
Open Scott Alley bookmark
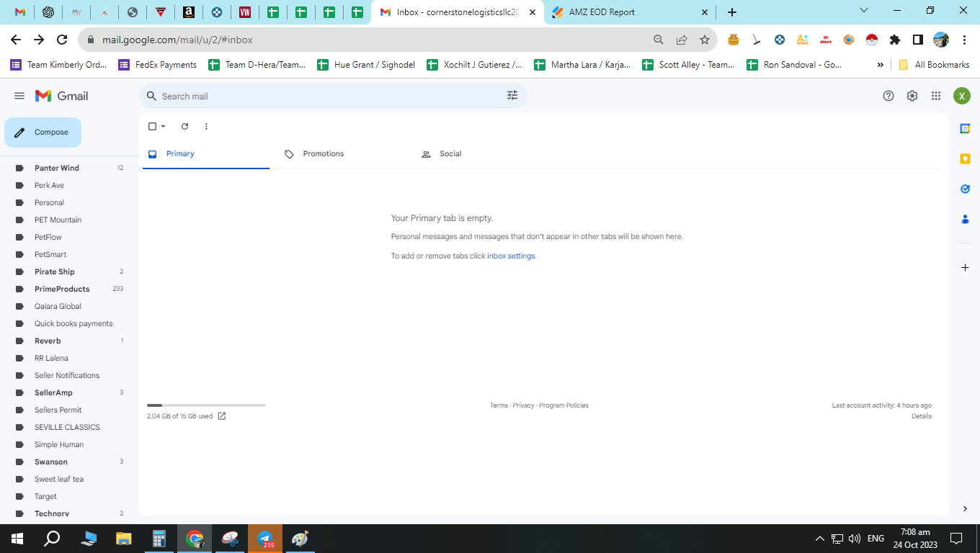[x=688, y=65]
